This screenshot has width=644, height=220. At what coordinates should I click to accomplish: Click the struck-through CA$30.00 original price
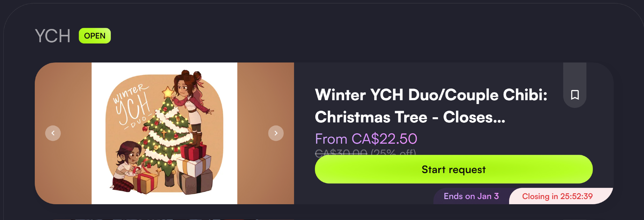click(341, 152)
